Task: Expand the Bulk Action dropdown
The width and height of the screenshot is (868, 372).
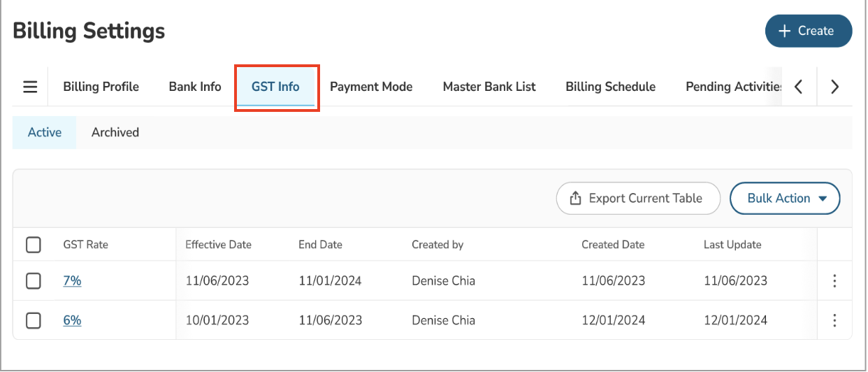Action: (x=784, y=199)
